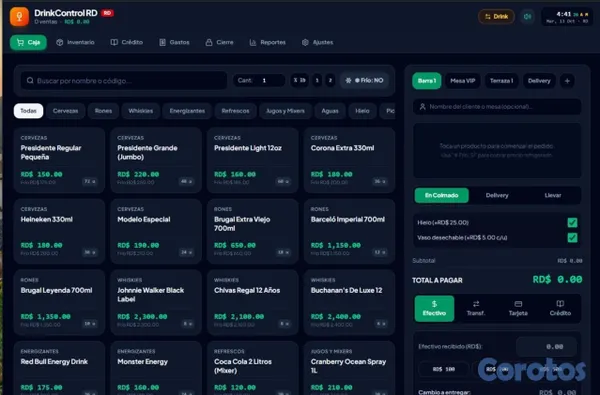Filter products by Whiskies

140,111
